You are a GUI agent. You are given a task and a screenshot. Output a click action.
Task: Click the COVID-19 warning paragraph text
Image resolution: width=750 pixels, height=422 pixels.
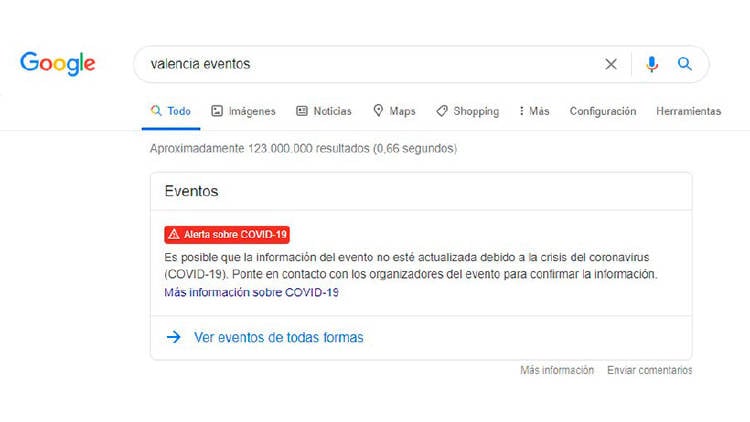(411, 266)
